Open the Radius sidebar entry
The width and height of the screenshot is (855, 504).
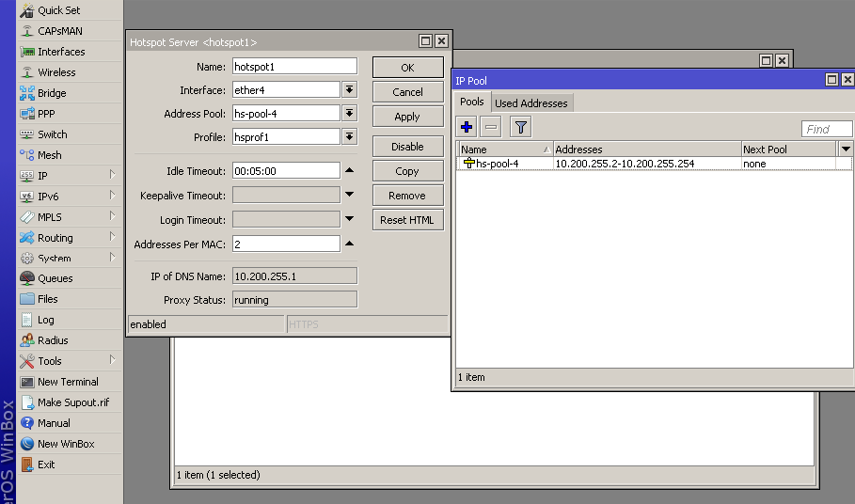(53, 340)
